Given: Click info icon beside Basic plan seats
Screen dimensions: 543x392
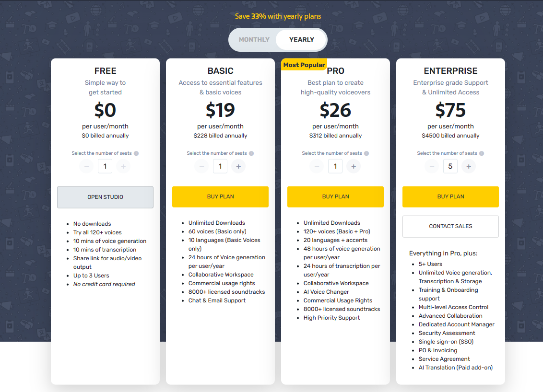Looking at the screenshot, I should pyautogui.click(x=251, y=153).
